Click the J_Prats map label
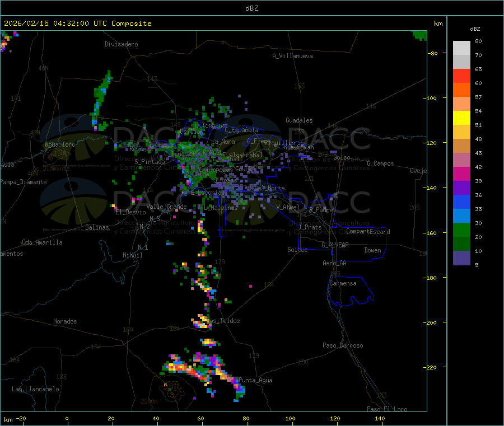Image resolution: width=504 pixels, height=426 pixels. (x=310, y=227)
